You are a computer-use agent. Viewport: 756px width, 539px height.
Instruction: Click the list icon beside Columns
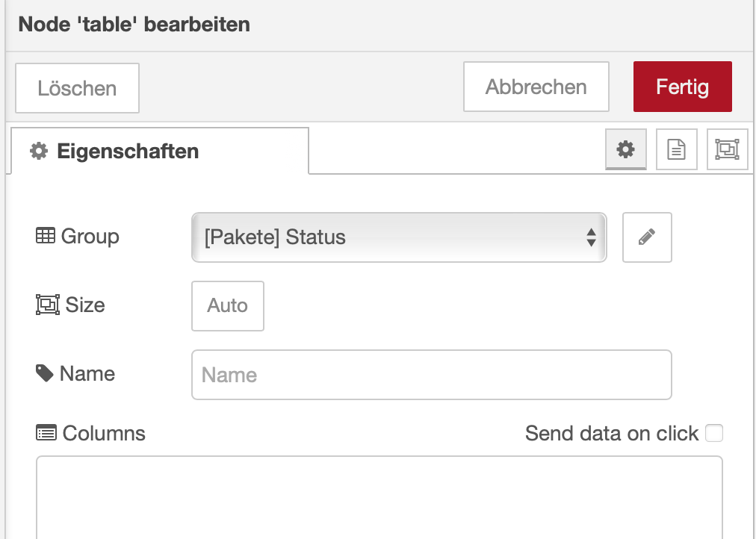pyautogui.click(x=46, y=432)
